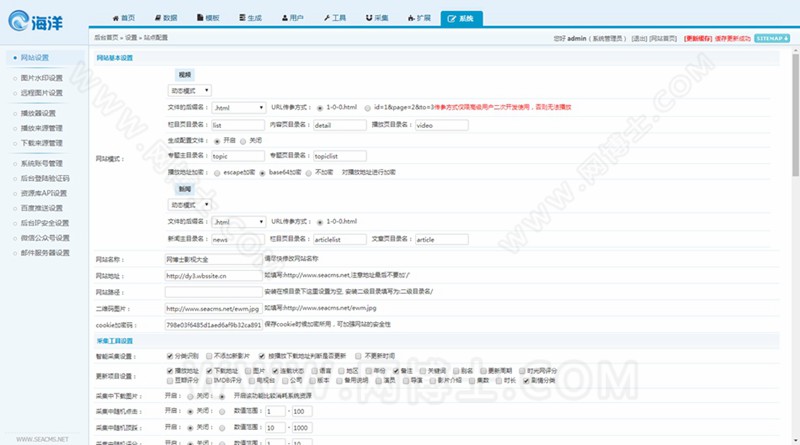
Task: Click the red 更新缓存 link
Action: 698,38
